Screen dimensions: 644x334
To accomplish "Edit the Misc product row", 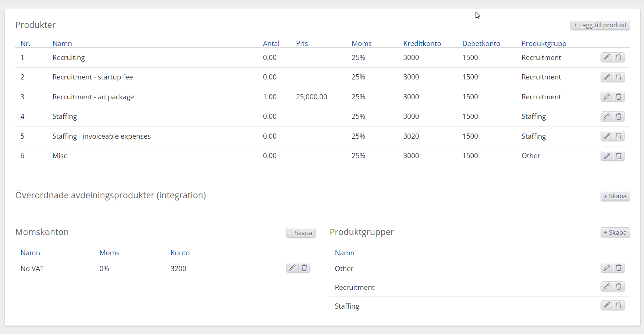I will tap(606, 156).
